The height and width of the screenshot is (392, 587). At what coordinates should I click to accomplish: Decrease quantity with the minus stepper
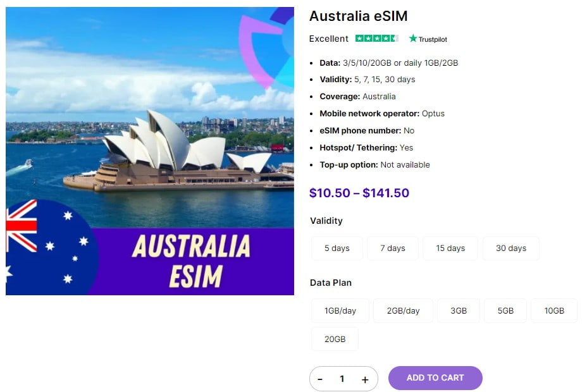coord(321,377)
